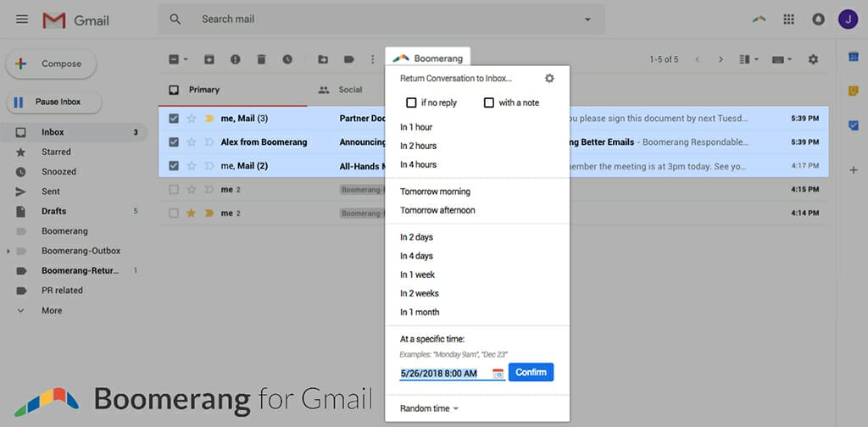Check the 'if no reply' checkbox
868x427 pixels.
click(411, 103)
